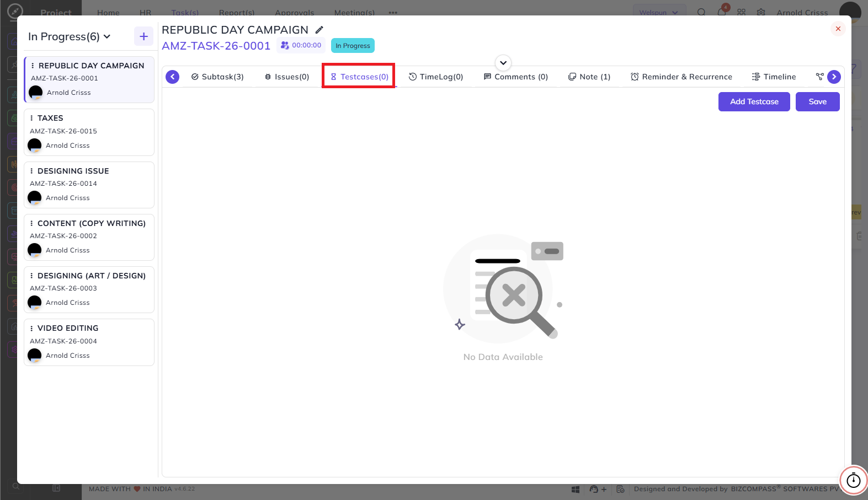Click the No Data Available message
Screen dimensions: 868x500
pos(503,357)
